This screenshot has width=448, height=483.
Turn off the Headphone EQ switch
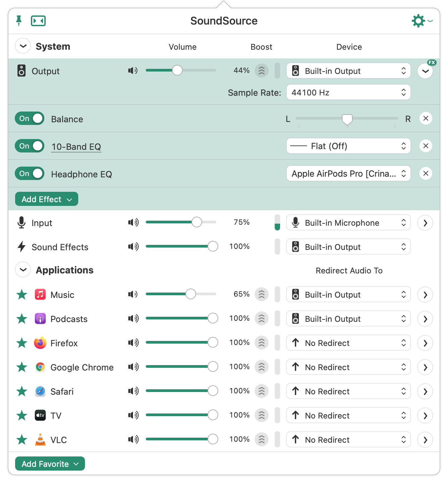(x=30, y=173)
